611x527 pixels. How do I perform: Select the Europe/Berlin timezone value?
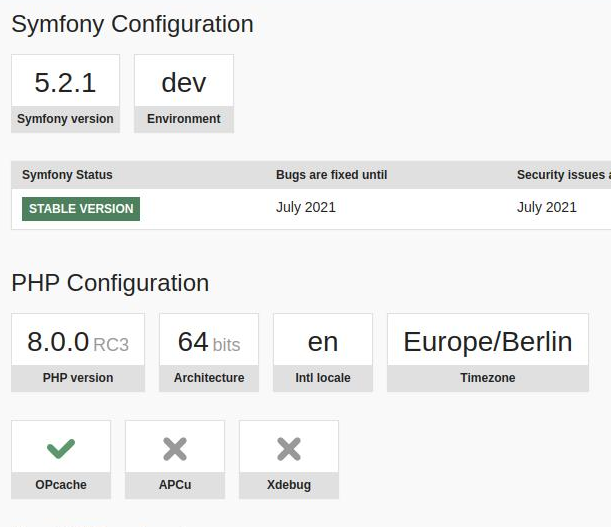488,342
